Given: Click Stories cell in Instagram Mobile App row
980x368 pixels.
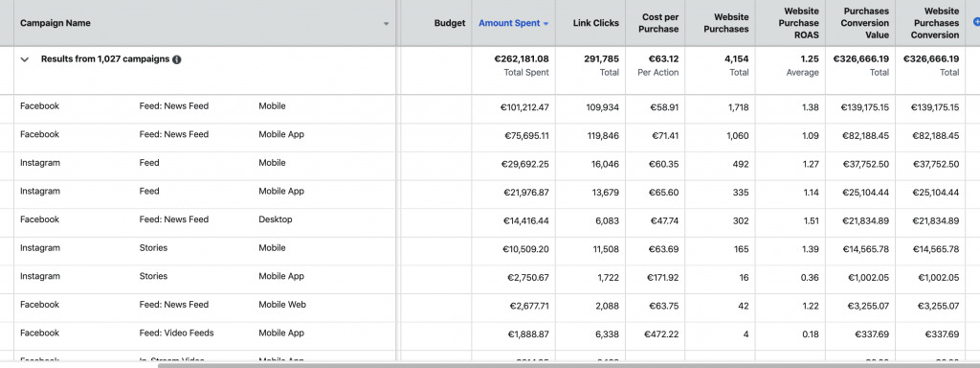Looking at the screenshot, I should (154, 276).
